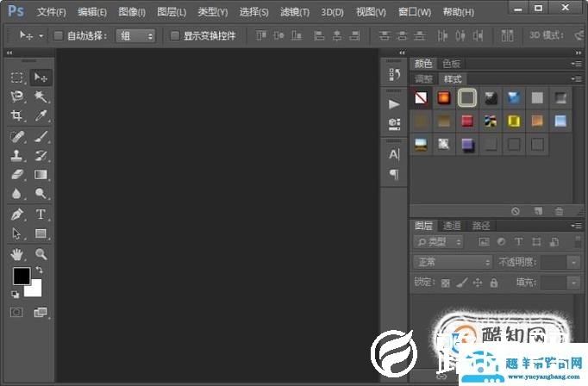Viewport: 588px width, 386px height.
Task: Click the clear style button
Action: pyautogui.click(x=516, y=211)
